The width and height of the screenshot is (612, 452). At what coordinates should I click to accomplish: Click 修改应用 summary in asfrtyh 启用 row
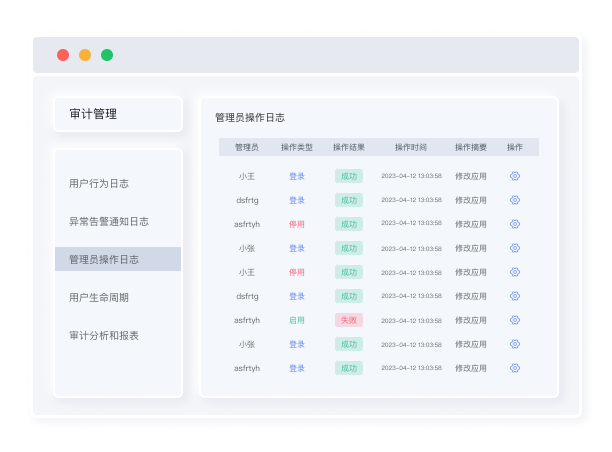click(x=471, y=320)
